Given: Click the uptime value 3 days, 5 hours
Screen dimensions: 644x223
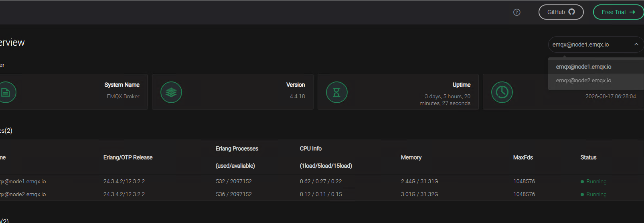Looking at the screenshot, I should pyautogui.click(x=445, y=99).
